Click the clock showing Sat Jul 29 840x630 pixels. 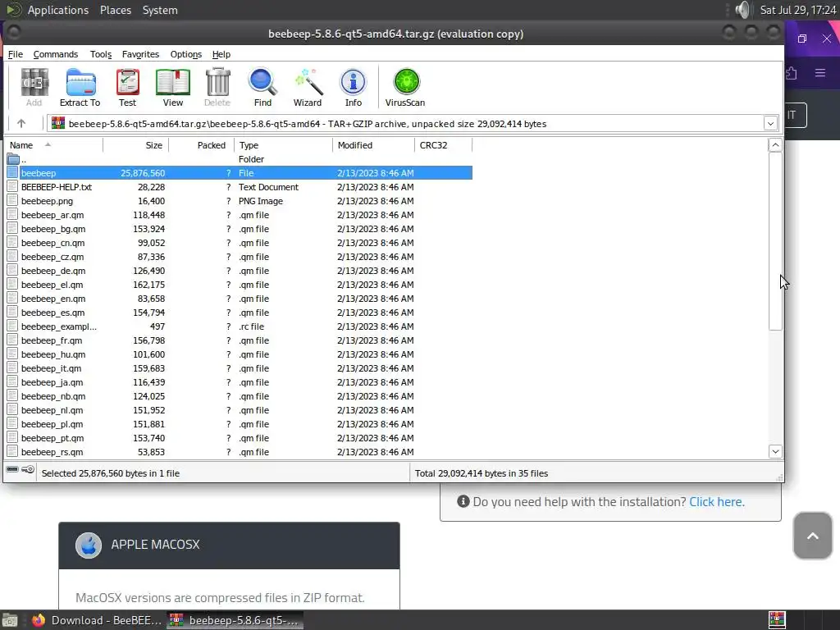797,10
